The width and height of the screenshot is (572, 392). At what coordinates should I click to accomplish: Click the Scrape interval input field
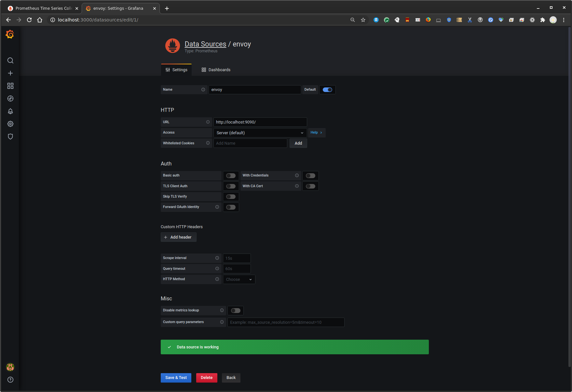coord(237,258)
